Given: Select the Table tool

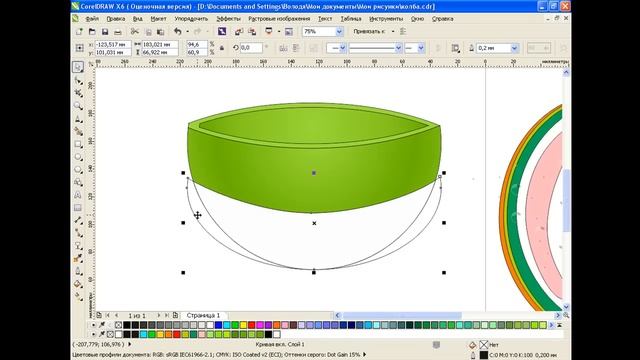Looking at the screenshot, I should pyautogui.click(x=78, y=207).
